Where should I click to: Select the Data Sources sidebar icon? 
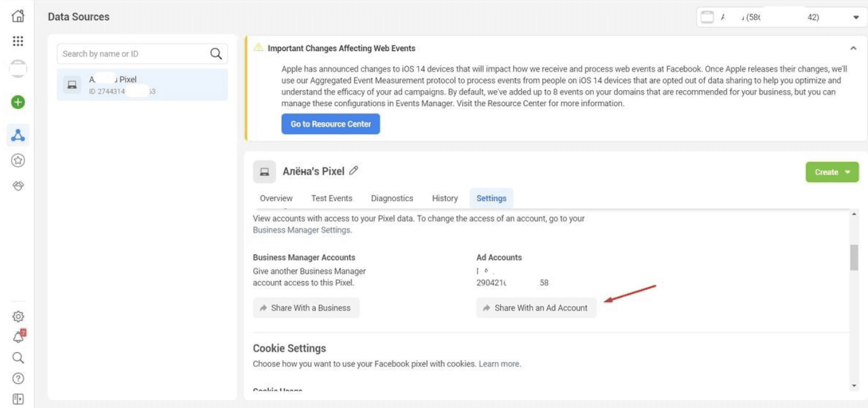18,135
